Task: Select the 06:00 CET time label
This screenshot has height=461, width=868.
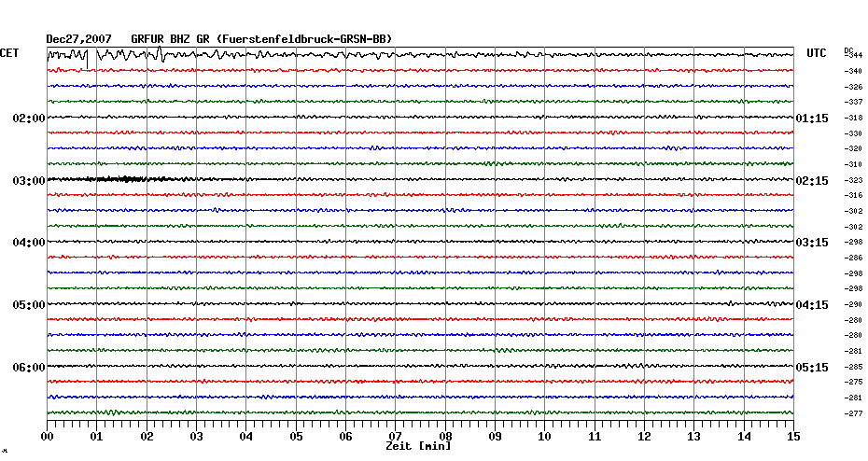Action: pos(29,368)
